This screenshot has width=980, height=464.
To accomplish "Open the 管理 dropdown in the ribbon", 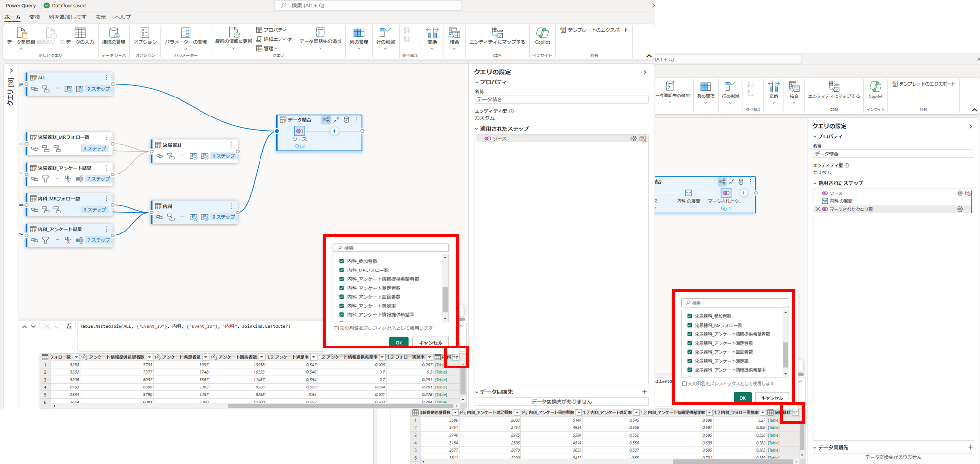I will tap(267, 48).
